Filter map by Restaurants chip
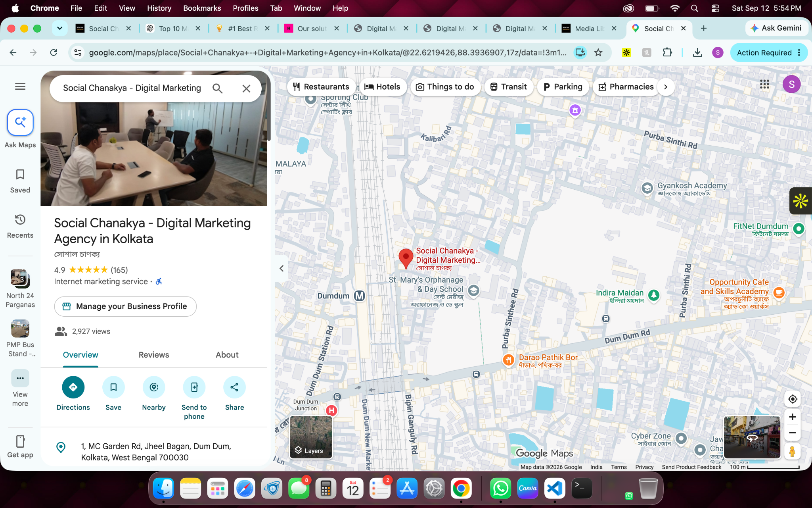 click(x=321, y=87)
